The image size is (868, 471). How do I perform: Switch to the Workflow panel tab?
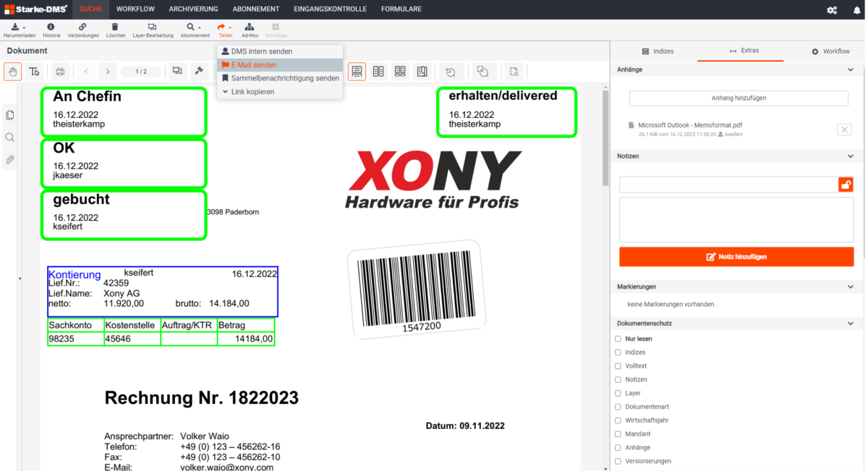[x=830, y=51]
